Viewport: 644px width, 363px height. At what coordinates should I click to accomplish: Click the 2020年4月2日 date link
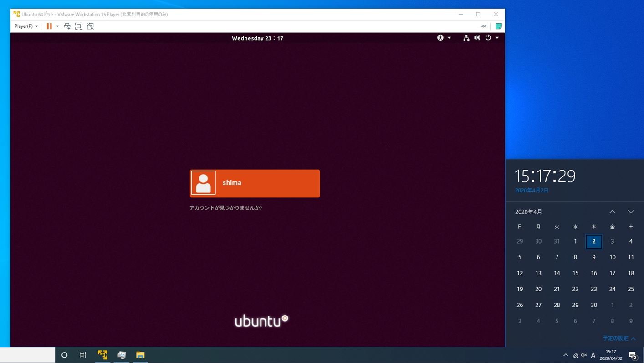532,190
